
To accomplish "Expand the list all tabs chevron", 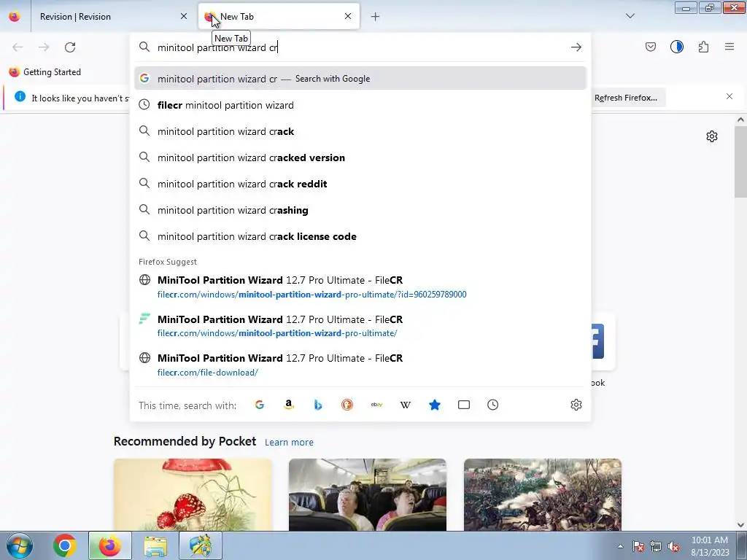I will (x=630, y=16).
